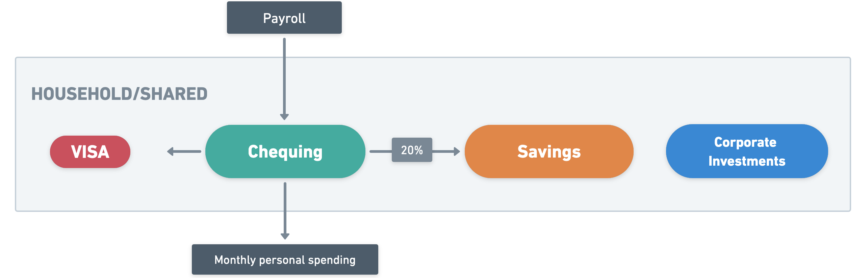868x278 pixels.
Task: Select the arrow down to Monthly personal spending
Action: coord(285,211)
